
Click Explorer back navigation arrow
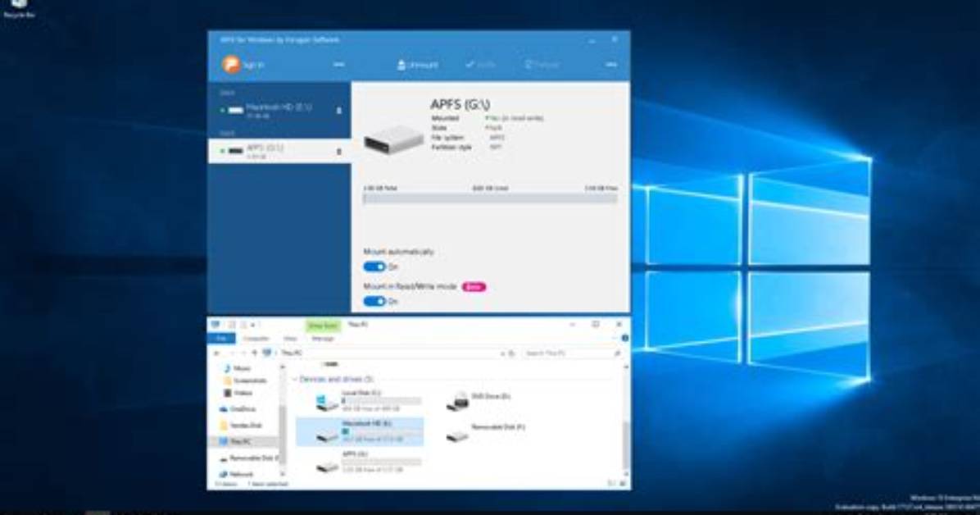coord(216,353)
